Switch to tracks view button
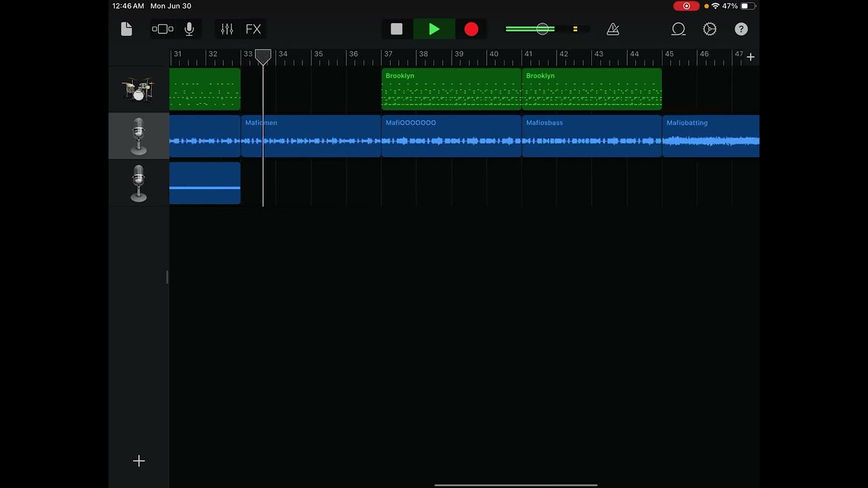The image size is (868, 488). (163, 29)
